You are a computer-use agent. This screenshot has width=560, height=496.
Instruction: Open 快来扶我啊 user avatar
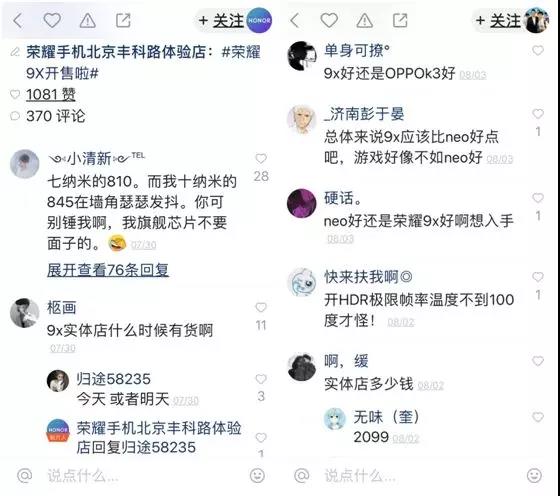[302, 282]
